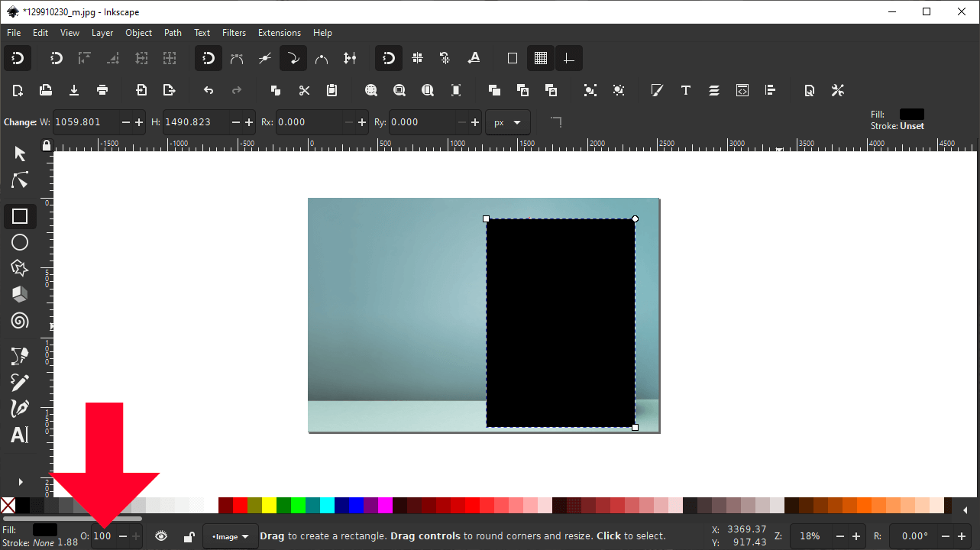980x550 pixels.
Task: Select the Rectangle tool in the toolbox
Action: [x=21, y=216]
